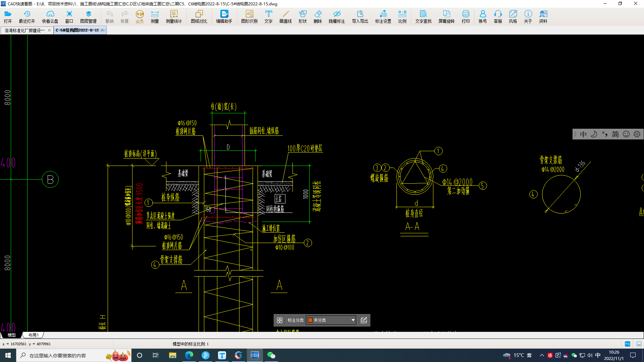
Task: Click the taskbar search box
Action: 73,355
